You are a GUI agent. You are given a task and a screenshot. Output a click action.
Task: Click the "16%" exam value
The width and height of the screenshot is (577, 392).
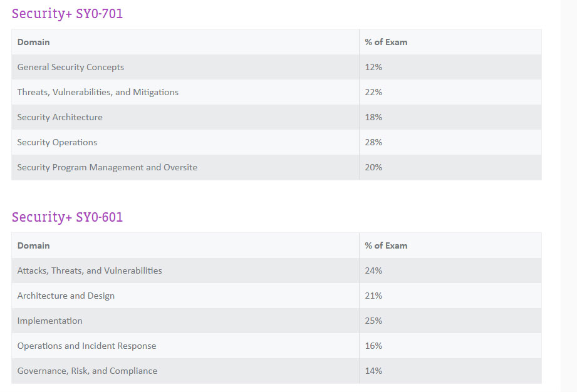373,345
